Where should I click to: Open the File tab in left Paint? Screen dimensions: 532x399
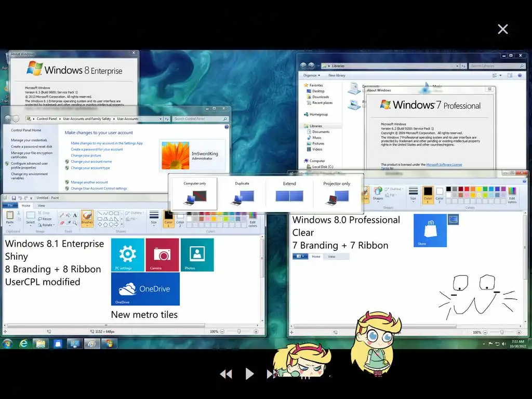tap(10, 205)
